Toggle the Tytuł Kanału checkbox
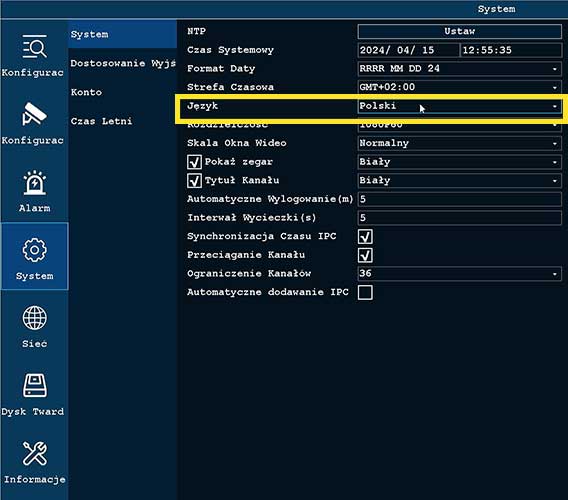 195,180
